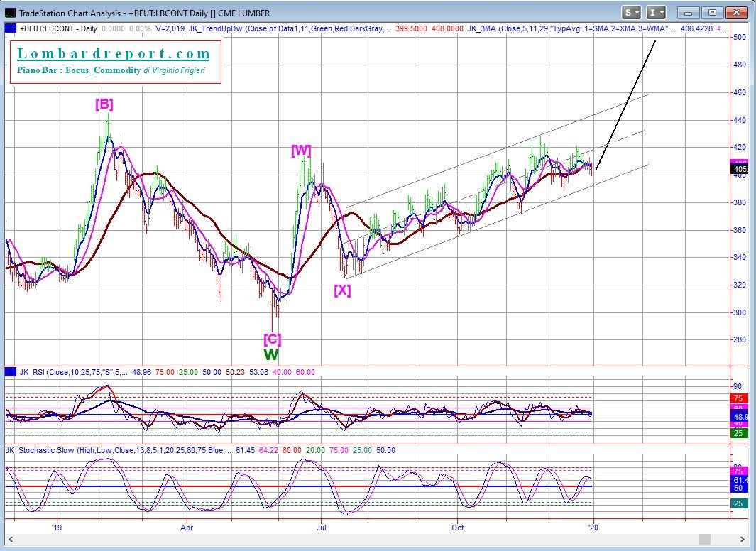Click the red '408.0000' value
The image size is (756, 551).
tap(447, 28)
